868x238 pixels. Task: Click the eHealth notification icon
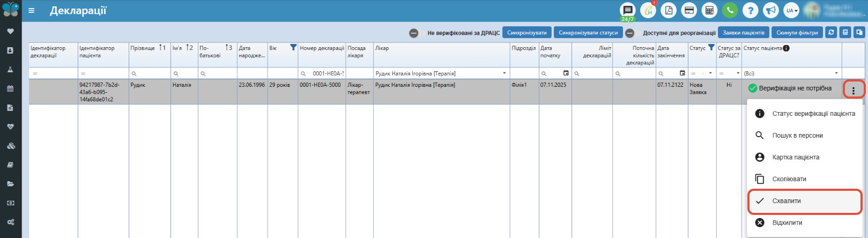(x=648, y=10)
